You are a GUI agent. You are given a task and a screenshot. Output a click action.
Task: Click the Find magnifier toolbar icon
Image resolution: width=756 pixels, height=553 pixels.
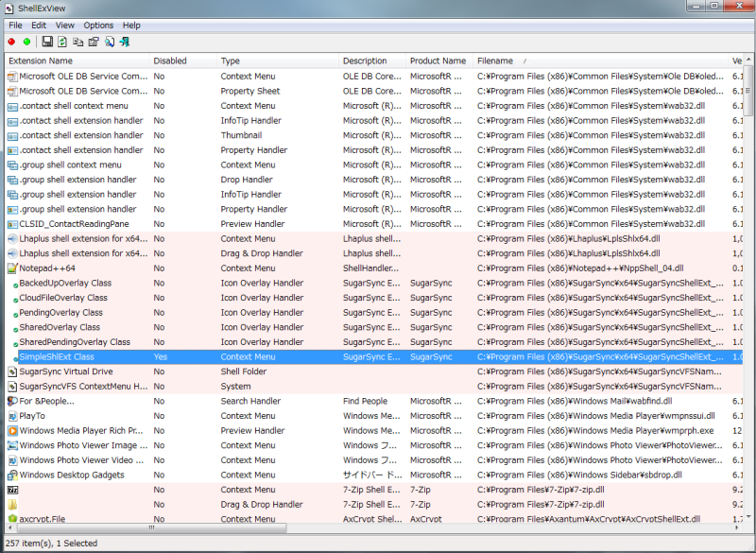[x=110, y=42]
